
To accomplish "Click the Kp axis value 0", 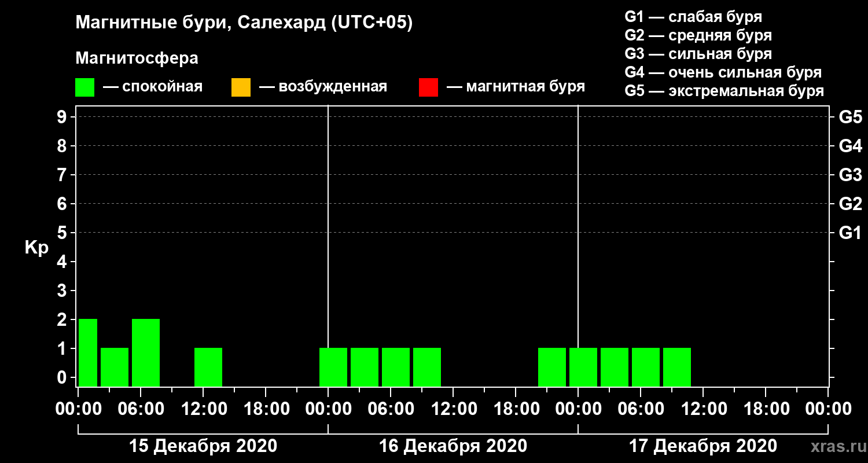I will point(63,378).
